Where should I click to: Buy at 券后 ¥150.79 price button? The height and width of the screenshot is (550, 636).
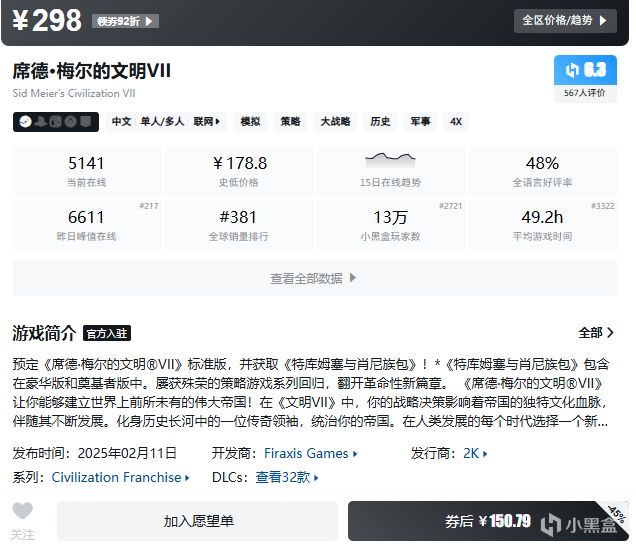pos(488,521)
